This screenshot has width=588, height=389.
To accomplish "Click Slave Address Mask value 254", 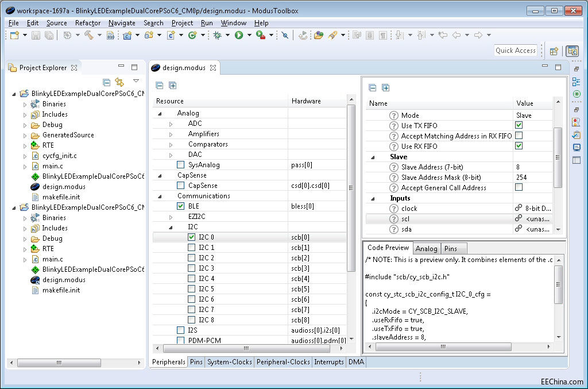I will click(533, 178).
